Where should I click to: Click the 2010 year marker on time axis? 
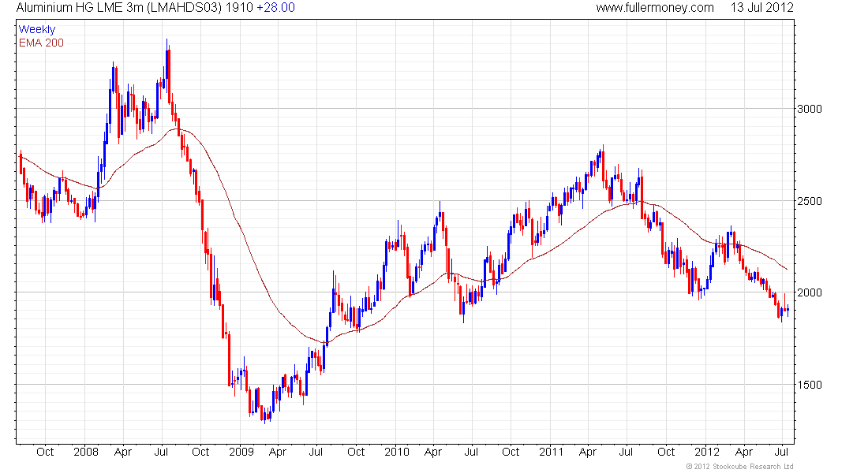(397, 452)
